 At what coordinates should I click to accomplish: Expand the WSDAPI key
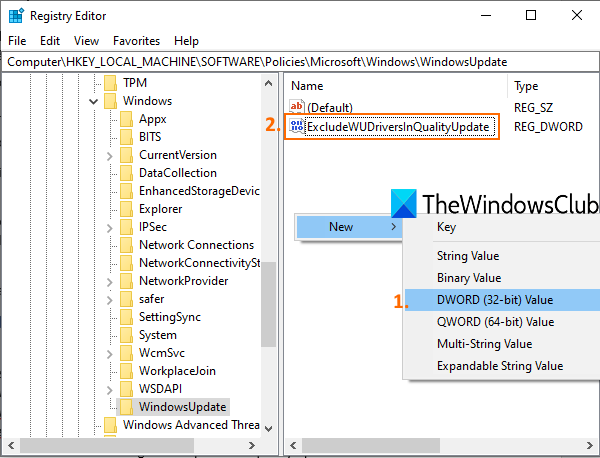[x=109, y=390]
